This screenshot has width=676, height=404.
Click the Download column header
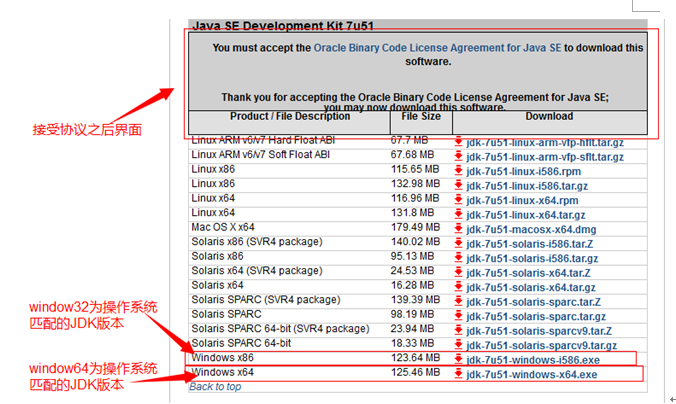[x=549, y=116]
